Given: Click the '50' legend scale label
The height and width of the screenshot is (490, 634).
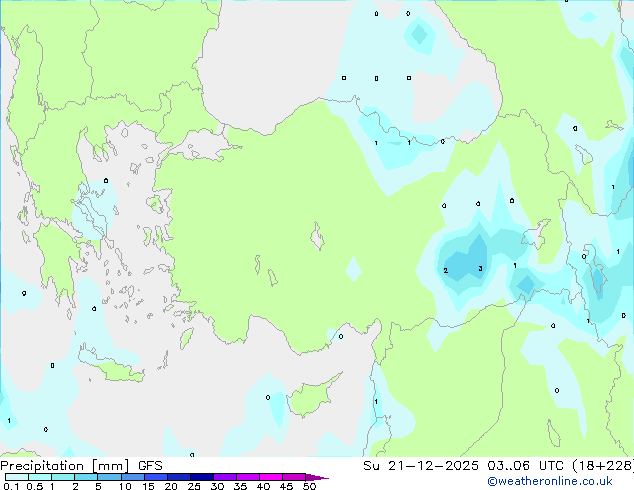Looking at the screenshot, I should click(x=309, y=486).
